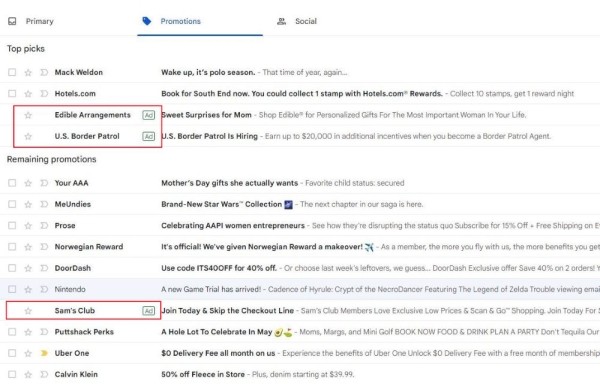Mark Your AAA email as important

(44, 183)
